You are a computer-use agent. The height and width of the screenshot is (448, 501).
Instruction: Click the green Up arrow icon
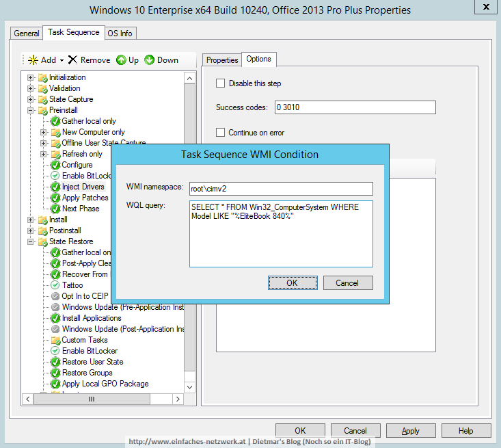[x=121, y=60]
